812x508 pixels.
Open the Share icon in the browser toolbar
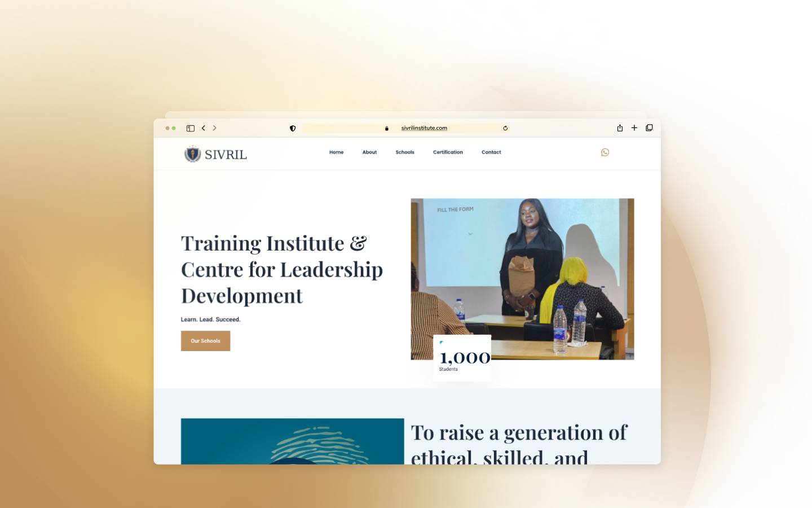620,128
